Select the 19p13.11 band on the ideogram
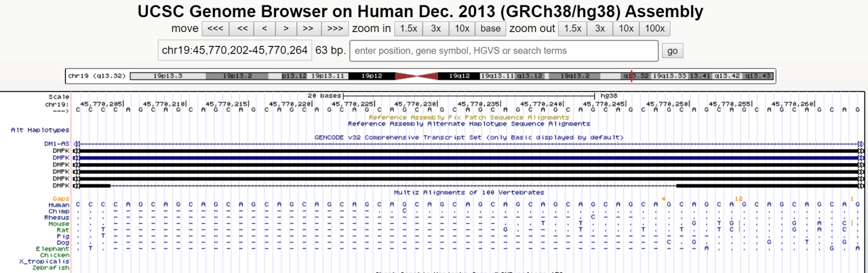The image size is (868, 273). 328,76
